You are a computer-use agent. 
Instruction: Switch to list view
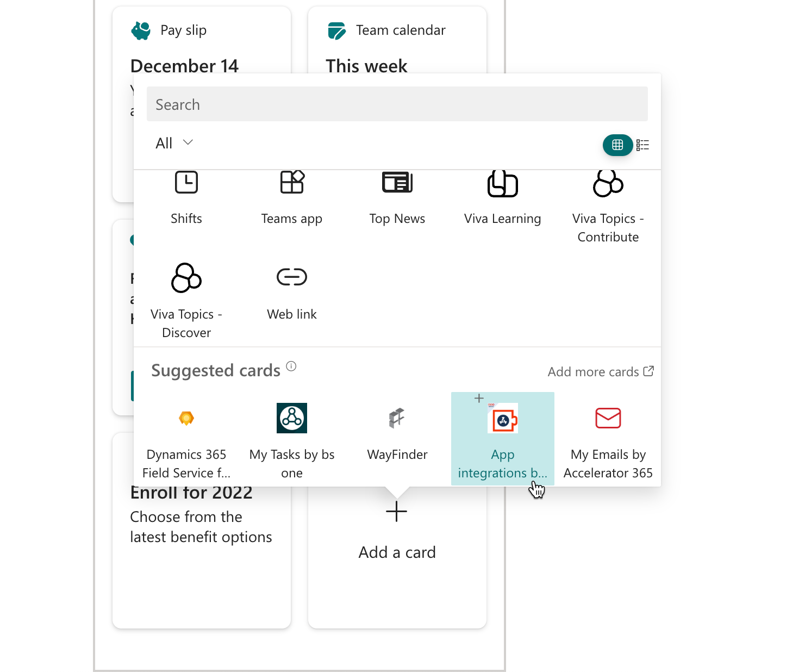tap(642, 145)
